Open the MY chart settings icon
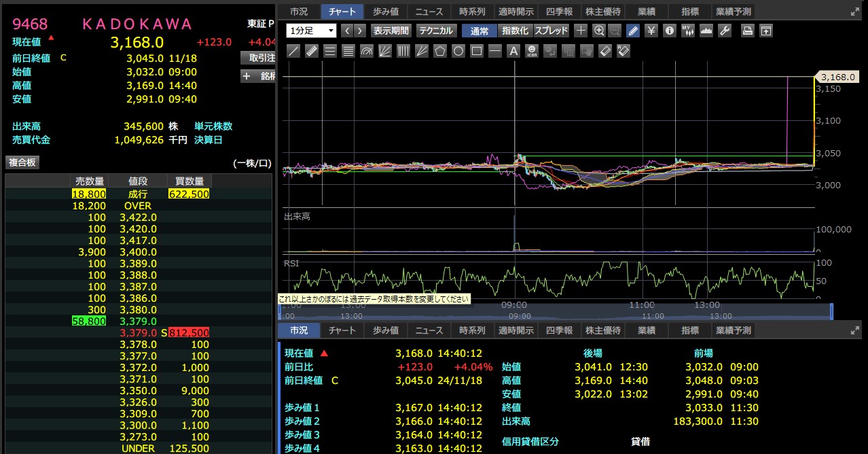The width and height of the screenshot is (868, 454). [688, 31]
